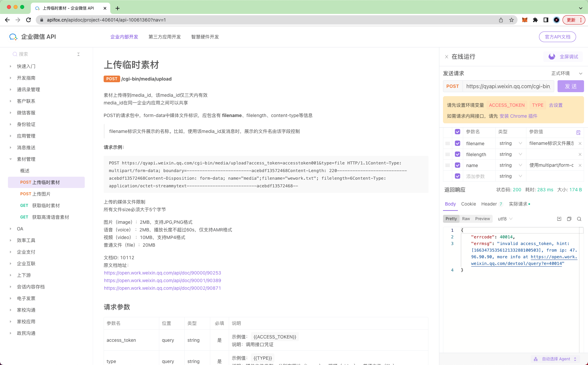Collapse all sidebar items icon next to search

pos(78,54)
